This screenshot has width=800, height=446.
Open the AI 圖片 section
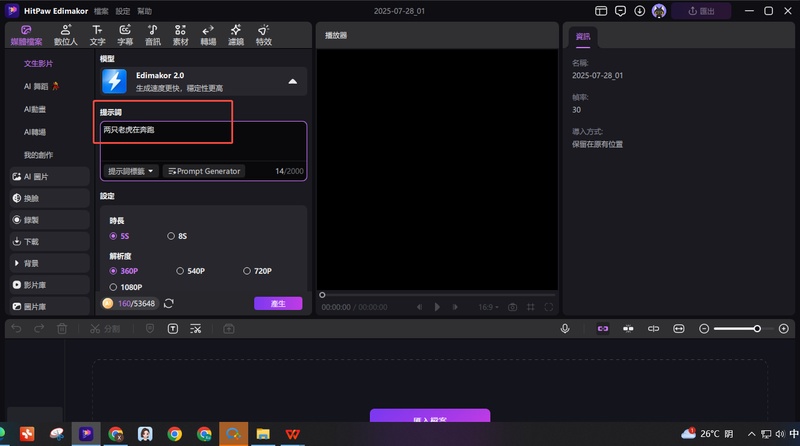49,177
